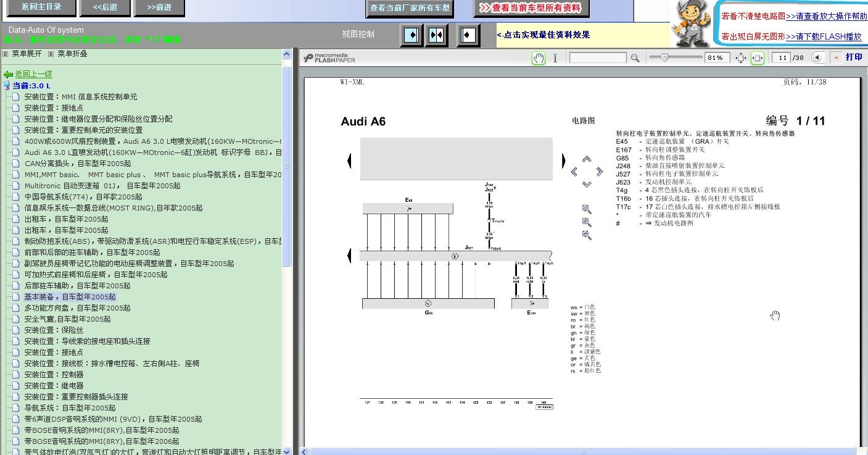868x455 pixels.
Task: Select 信息娱乐系统—数据总线(MOST RING) entry
Action: coord(114,208)
